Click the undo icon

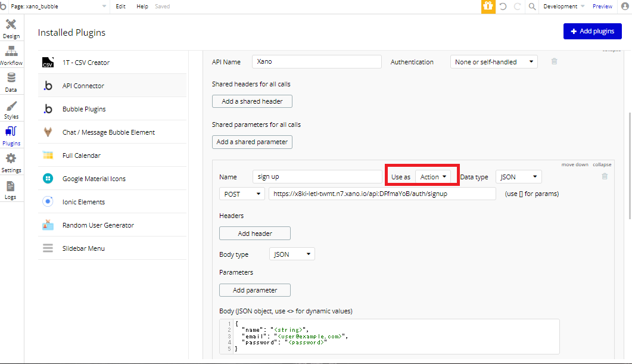(x=503, y=7)
